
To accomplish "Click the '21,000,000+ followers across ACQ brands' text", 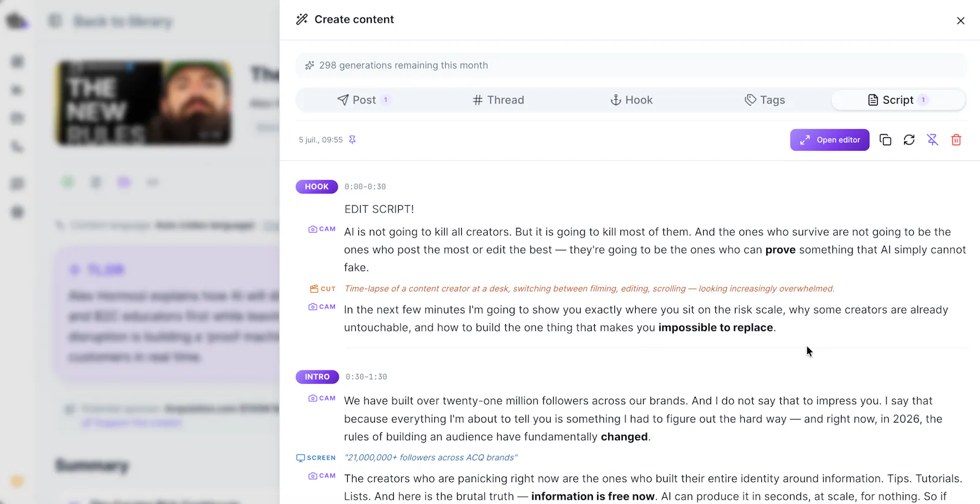I will (431, 457).
